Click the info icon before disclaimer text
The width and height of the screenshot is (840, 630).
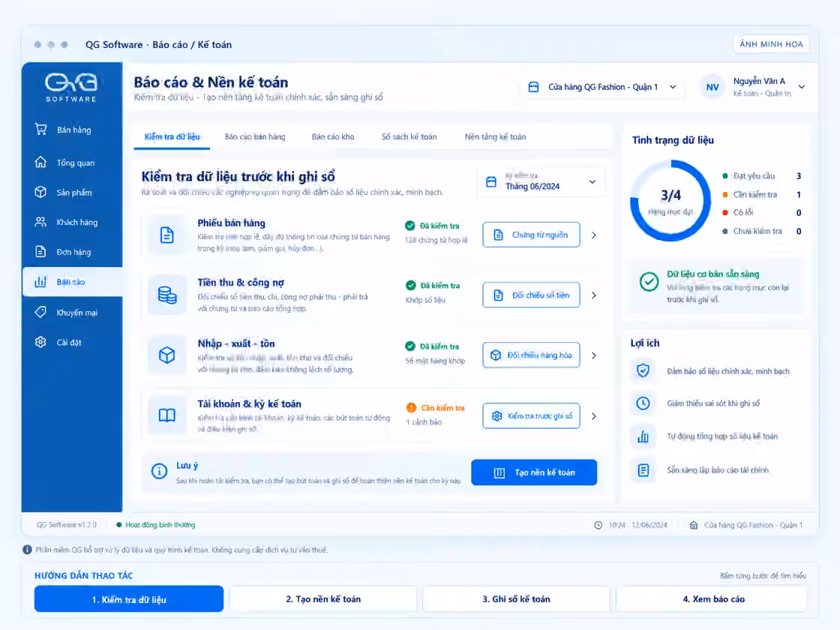coord(27,550)
